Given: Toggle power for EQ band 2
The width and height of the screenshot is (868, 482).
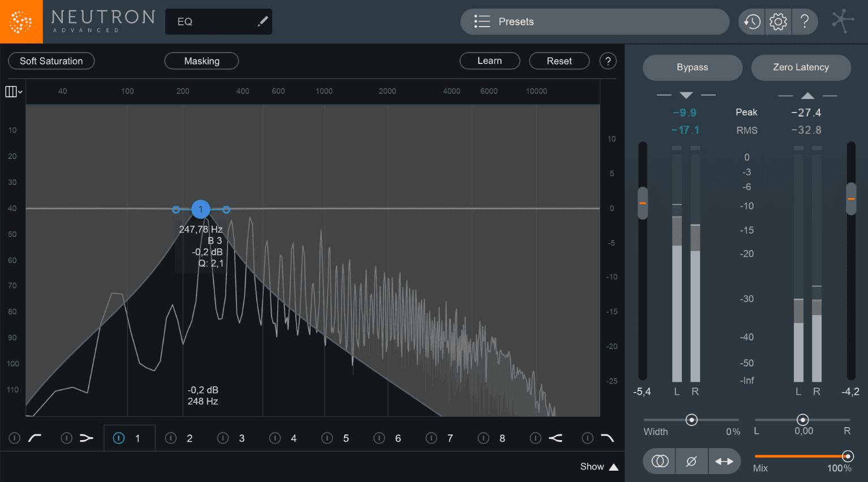Looking at the screenshot, I should coord(171,438).
